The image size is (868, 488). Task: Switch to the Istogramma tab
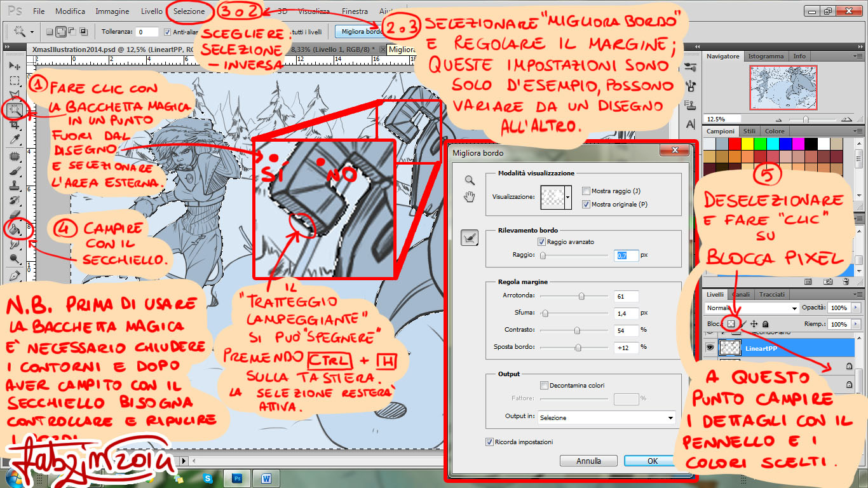[x=766, y=57]
